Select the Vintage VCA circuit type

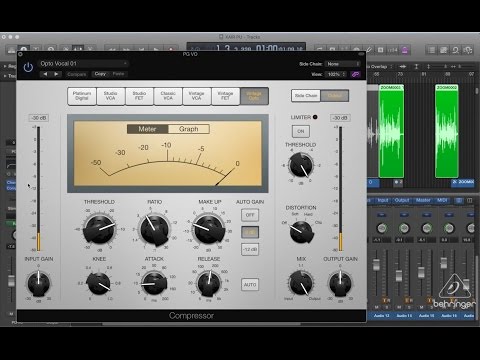[x=196, y=96]
